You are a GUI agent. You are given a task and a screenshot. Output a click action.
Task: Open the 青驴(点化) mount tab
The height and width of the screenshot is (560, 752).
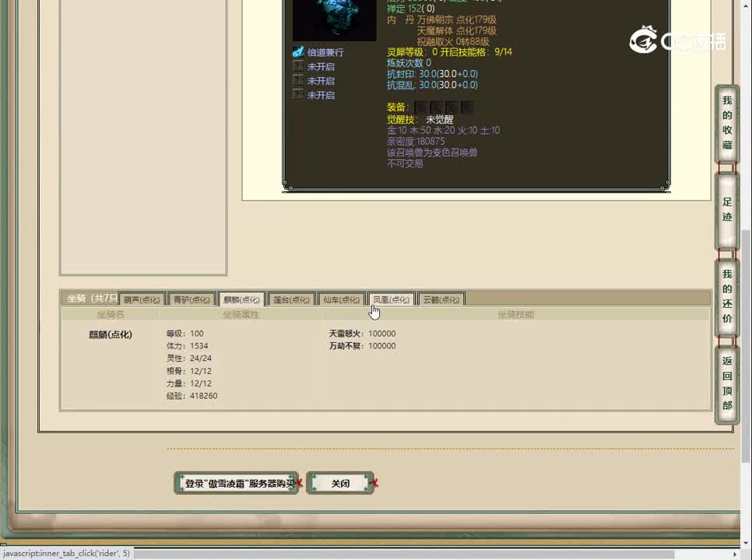point(192,299)
